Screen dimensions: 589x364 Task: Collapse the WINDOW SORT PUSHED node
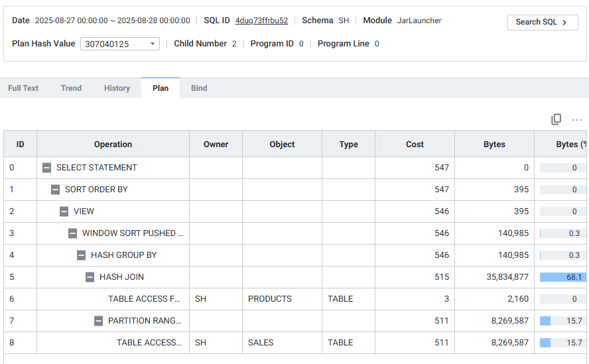pos(72,233)
